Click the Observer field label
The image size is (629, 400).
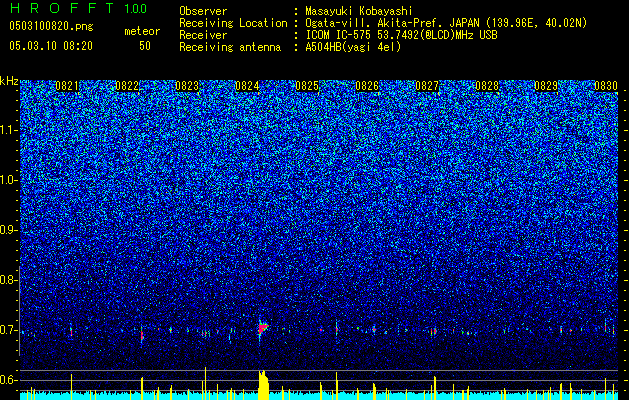click(x=203, y=11)
